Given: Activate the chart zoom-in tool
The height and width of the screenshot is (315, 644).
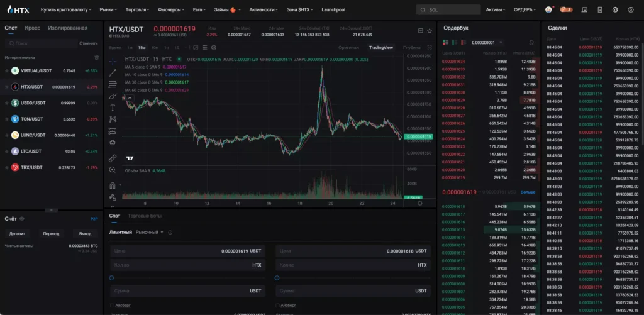Looking at the screenshot, I should coord(113,170).
